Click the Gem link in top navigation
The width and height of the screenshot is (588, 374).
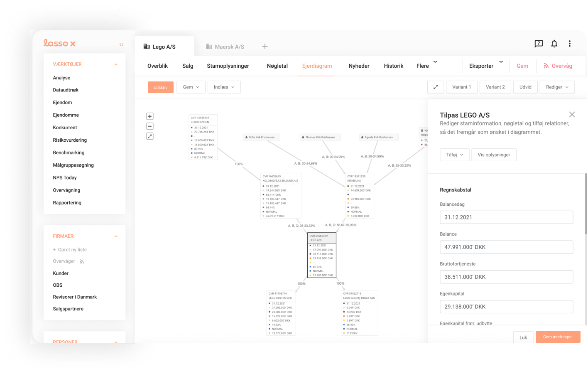[522, 66]
